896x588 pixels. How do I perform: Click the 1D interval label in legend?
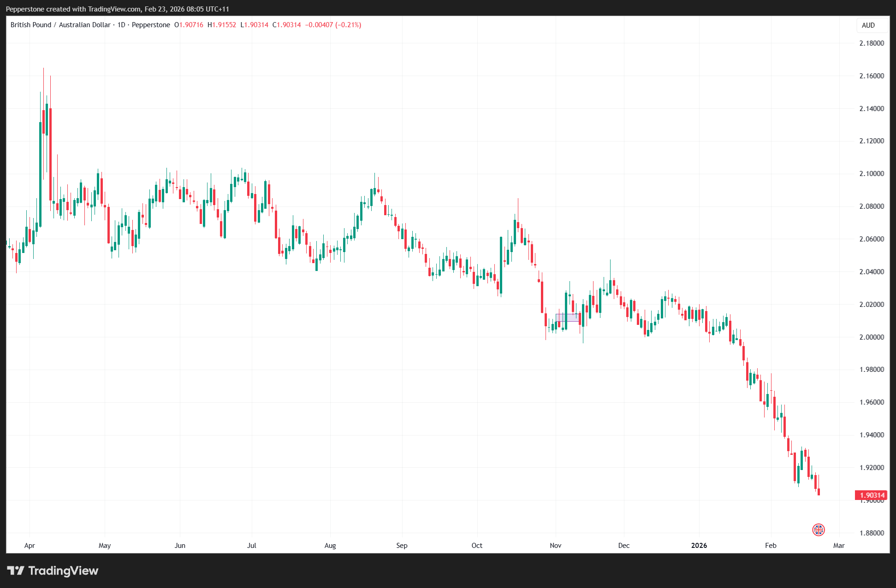[x=121, y=25]
